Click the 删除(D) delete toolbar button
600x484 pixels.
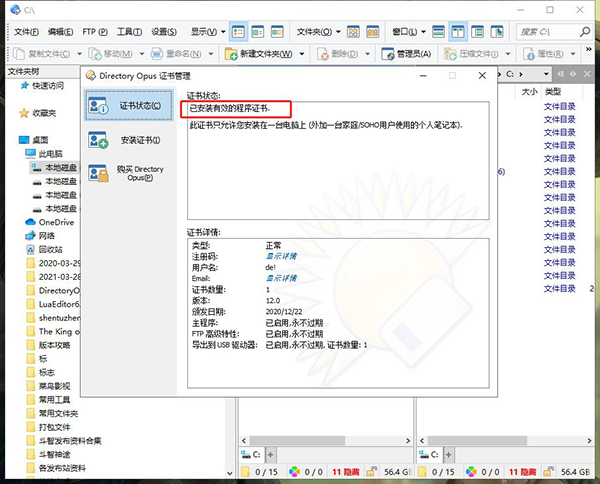(x=338, y=54)
